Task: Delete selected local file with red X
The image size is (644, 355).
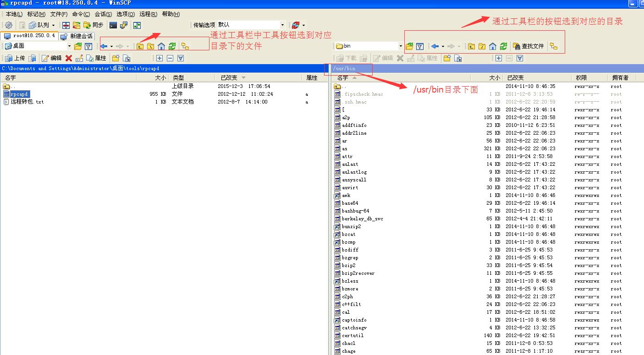Action: point(69,58)
